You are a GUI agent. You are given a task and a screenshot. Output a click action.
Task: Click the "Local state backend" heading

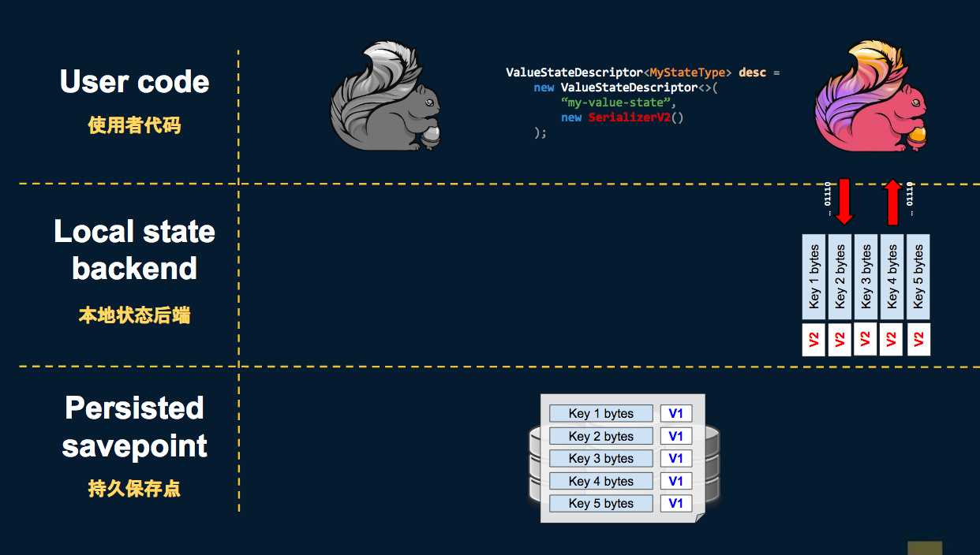click(x=134, y=250)
